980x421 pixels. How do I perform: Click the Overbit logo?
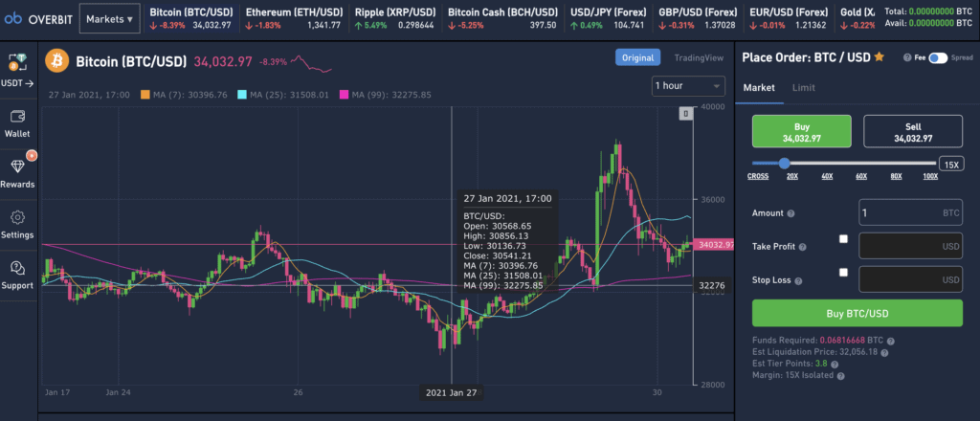37,19
